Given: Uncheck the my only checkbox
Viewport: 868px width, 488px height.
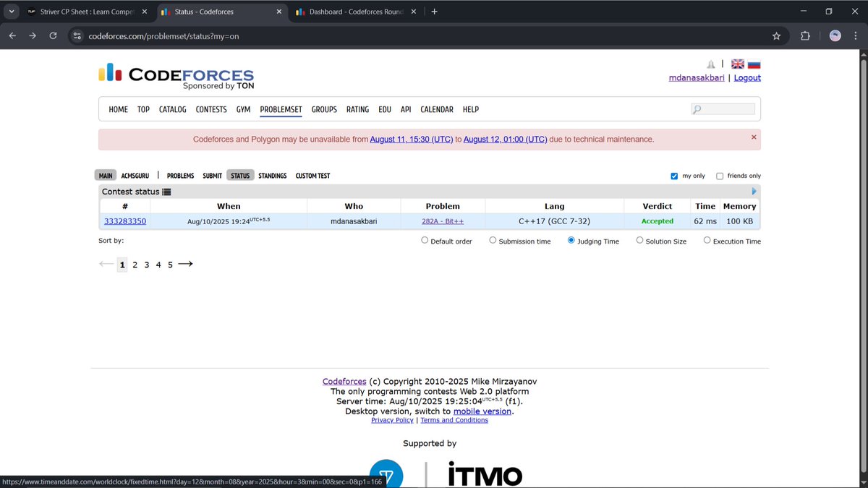Looking at the screenshot, I should [x=674, y=176].
